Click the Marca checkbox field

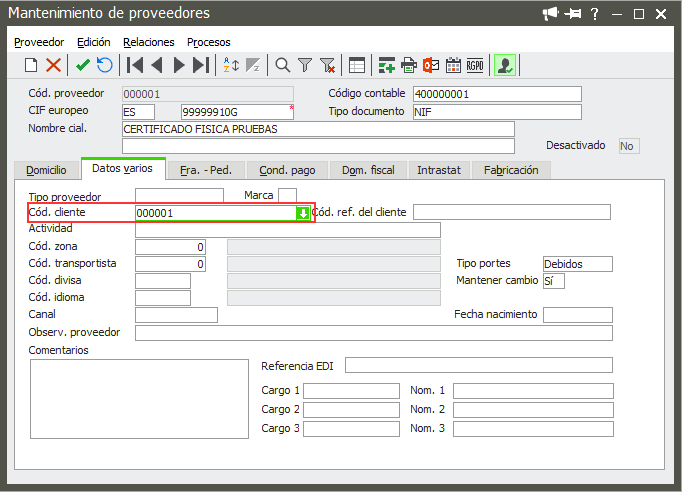[287, 195]
